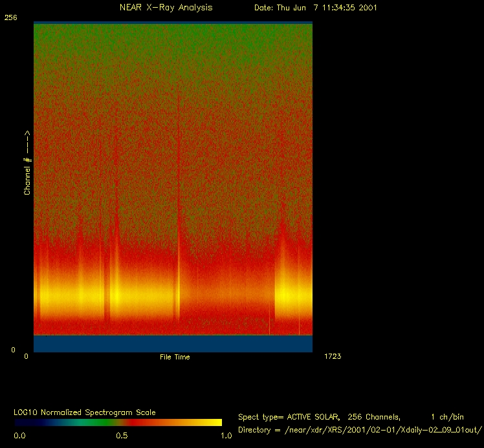Image resolution: width=484 pixels, height=448 pixels.
Task: Click the "0.0" color scale tick label
Action: (x=20, y=436)
